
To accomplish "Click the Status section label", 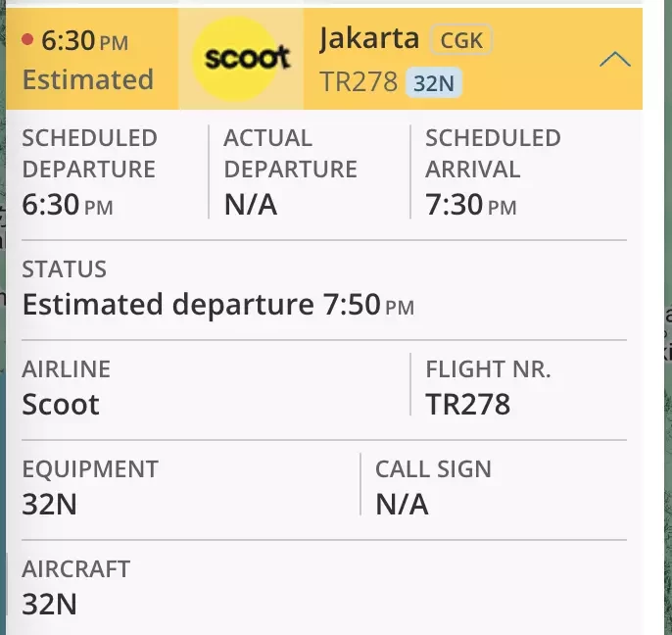I will coord(65,269).
